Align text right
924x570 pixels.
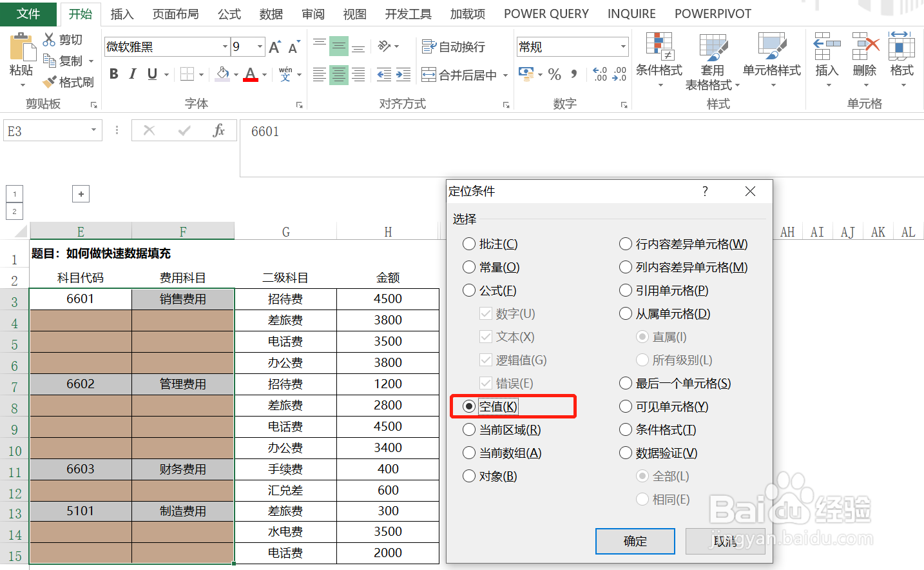coord(358,75)
